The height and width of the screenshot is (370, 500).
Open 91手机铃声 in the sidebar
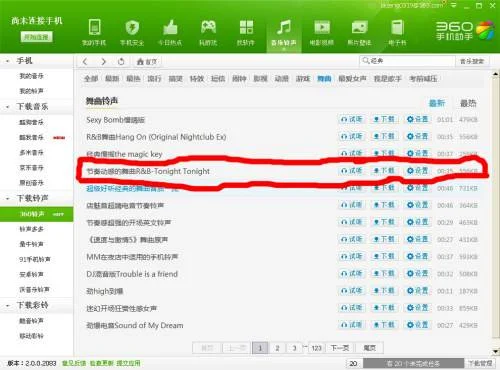35,259
